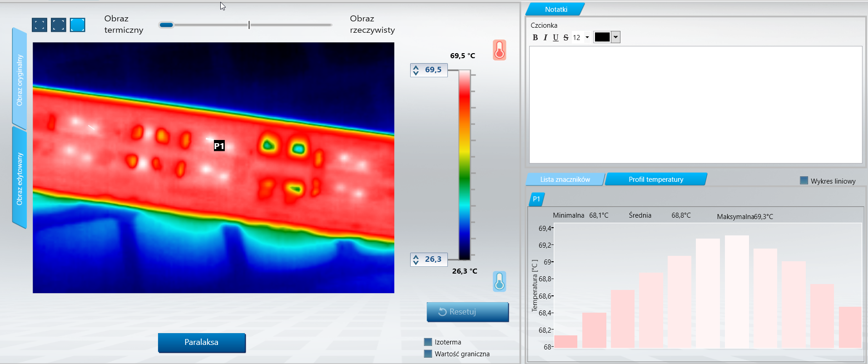Click the blue cold-temperature thermometer icon
Screen dimensions: 868x364
499,282
